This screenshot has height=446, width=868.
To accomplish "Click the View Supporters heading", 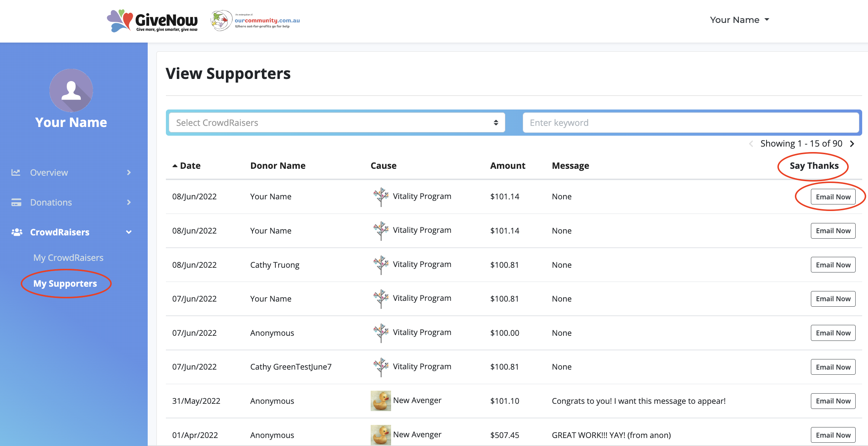I will pyautogui.click(x=228, y=74).
